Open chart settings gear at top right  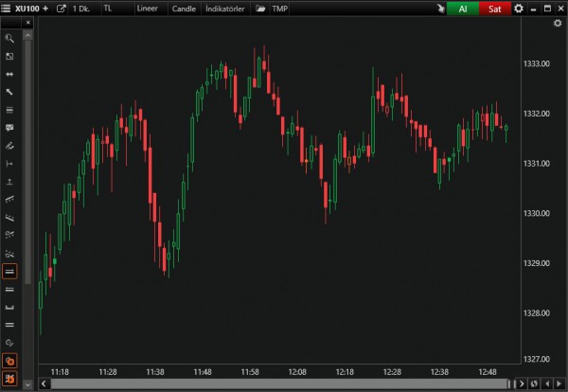click(x=558, y=23)
